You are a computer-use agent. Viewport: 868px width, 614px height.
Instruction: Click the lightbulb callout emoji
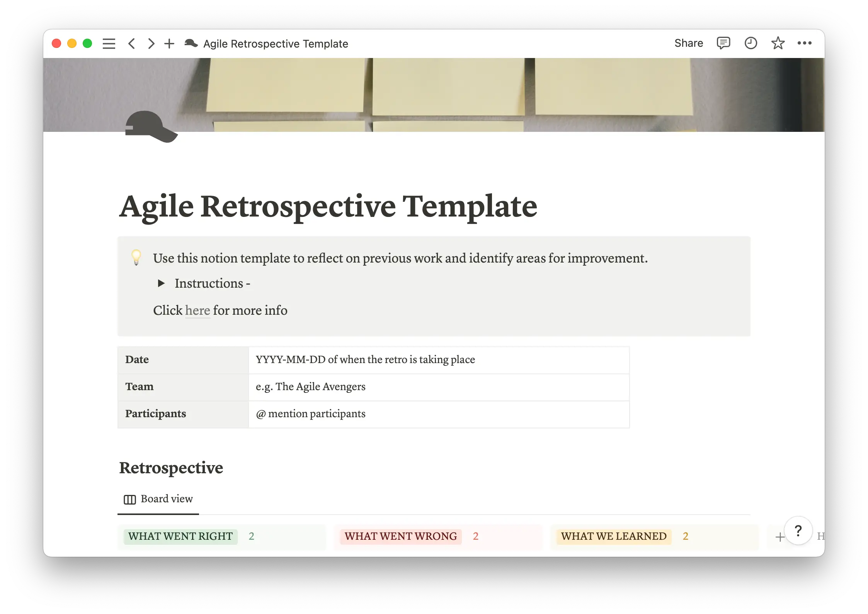[137, 258]
